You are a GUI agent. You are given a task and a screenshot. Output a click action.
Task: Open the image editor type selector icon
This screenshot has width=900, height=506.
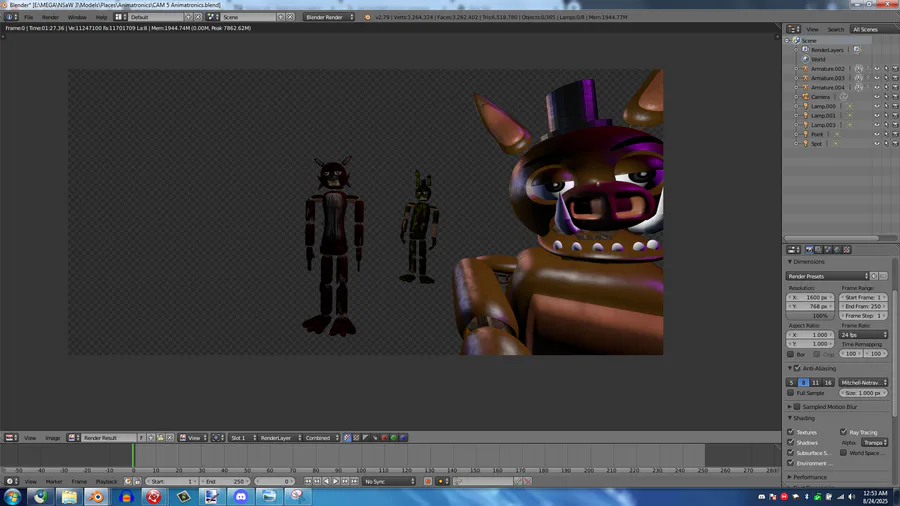point(10,438)
